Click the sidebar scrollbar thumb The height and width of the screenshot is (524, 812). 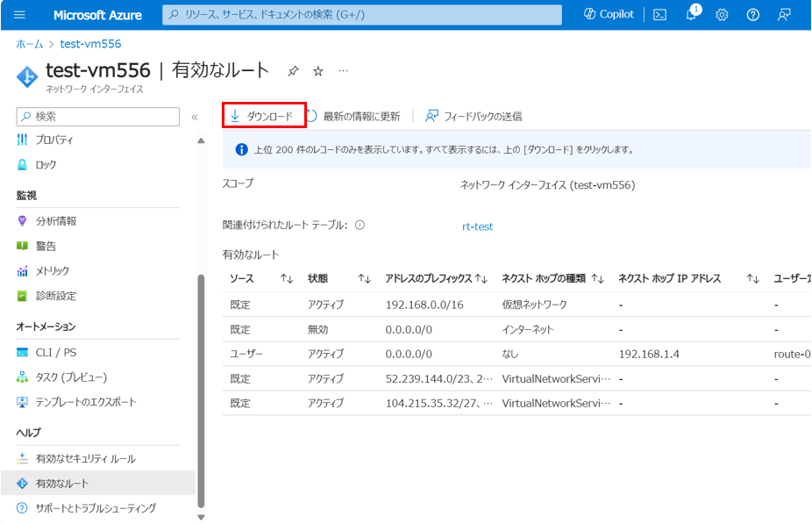pos(201,391)
